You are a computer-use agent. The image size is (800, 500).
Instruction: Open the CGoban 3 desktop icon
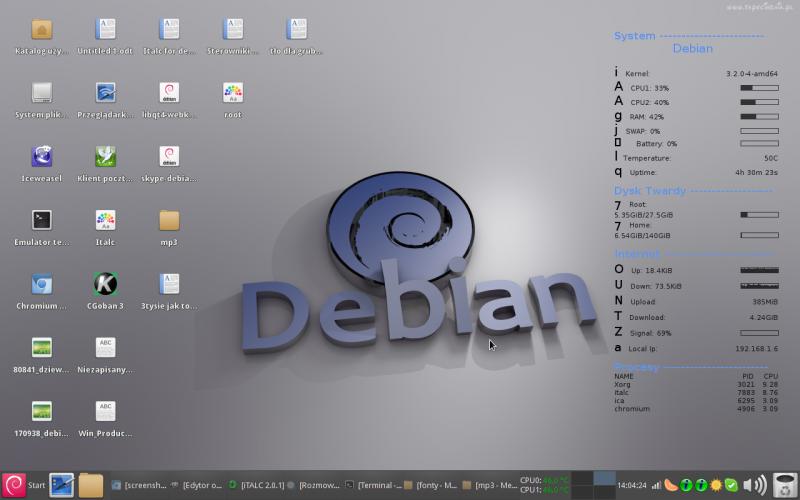point(105,283)
